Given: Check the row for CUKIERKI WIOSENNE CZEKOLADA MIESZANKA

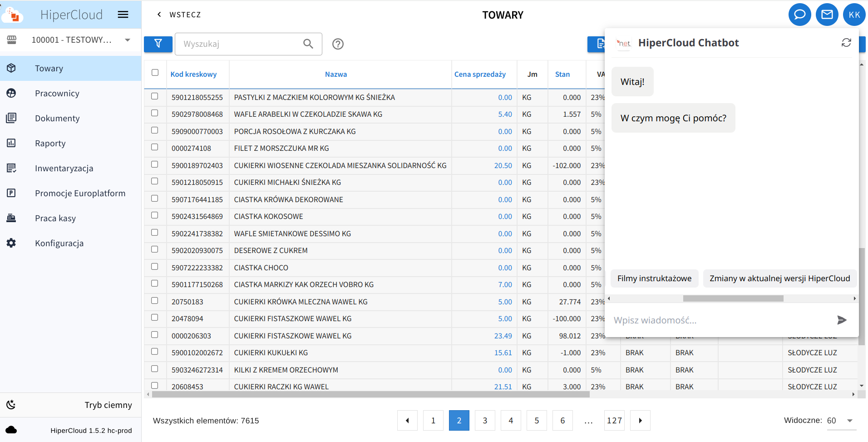Looking at the screenshot, I should coord(155,164).
